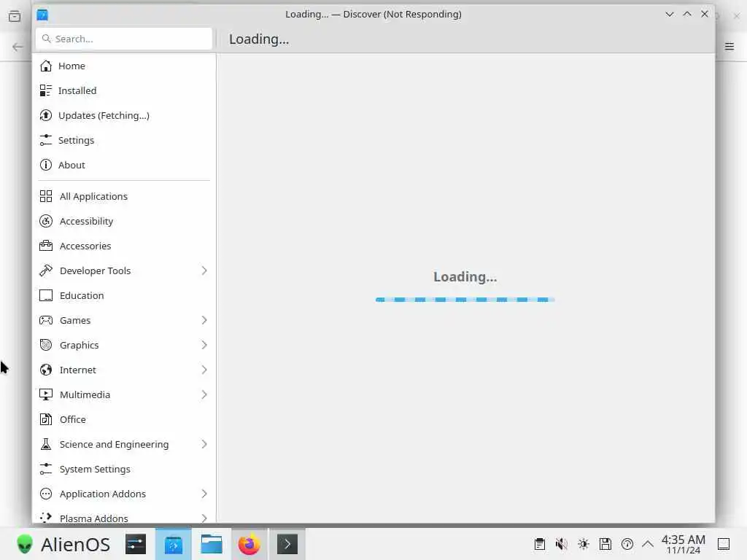Expand the Graphics chevron
Screen dimensions: 747x560
(x=204, y=345)
